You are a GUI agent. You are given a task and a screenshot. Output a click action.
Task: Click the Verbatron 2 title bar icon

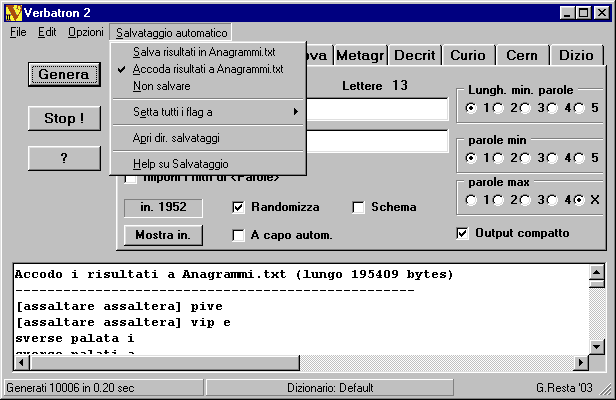13,13
